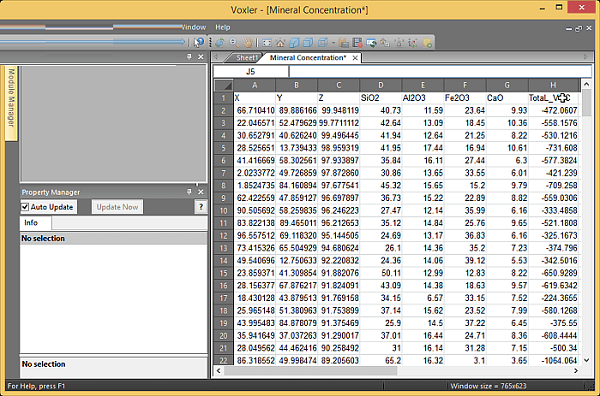Activate the Zoom magnifier tool
The height and width of the screenshot is (396, 600).
tap(234, 42)
